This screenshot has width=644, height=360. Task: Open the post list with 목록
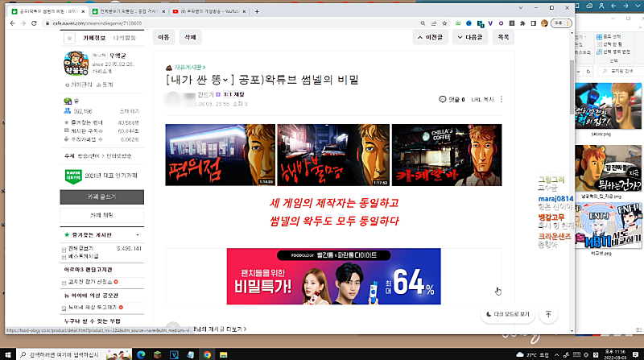pos(504,37)
